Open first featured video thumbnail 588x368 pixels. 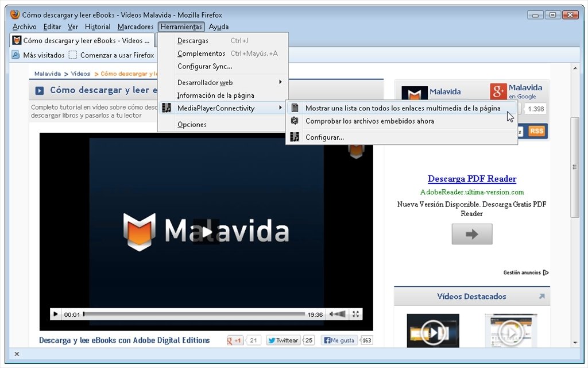[433, 331]
